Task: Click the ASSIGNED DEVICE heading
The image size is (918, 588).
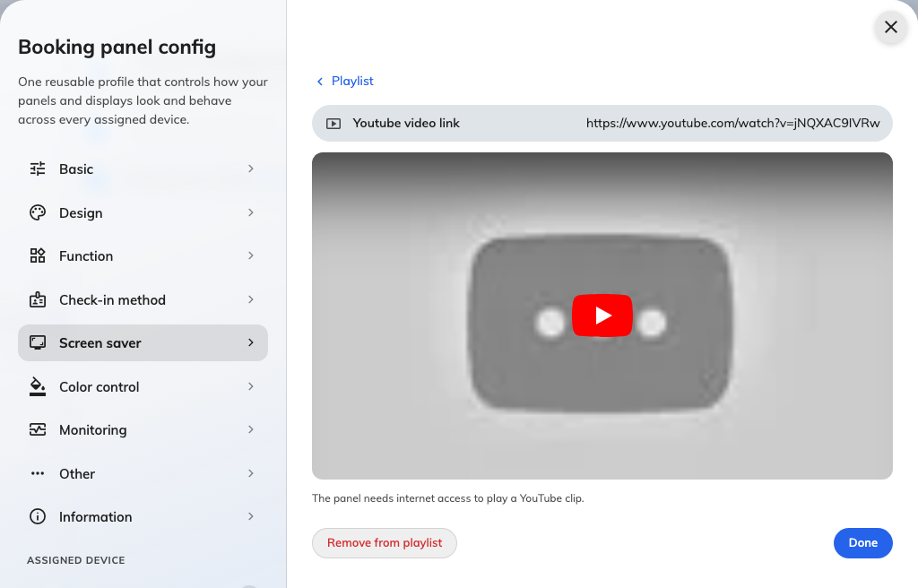Action: [x=76, y=560]
